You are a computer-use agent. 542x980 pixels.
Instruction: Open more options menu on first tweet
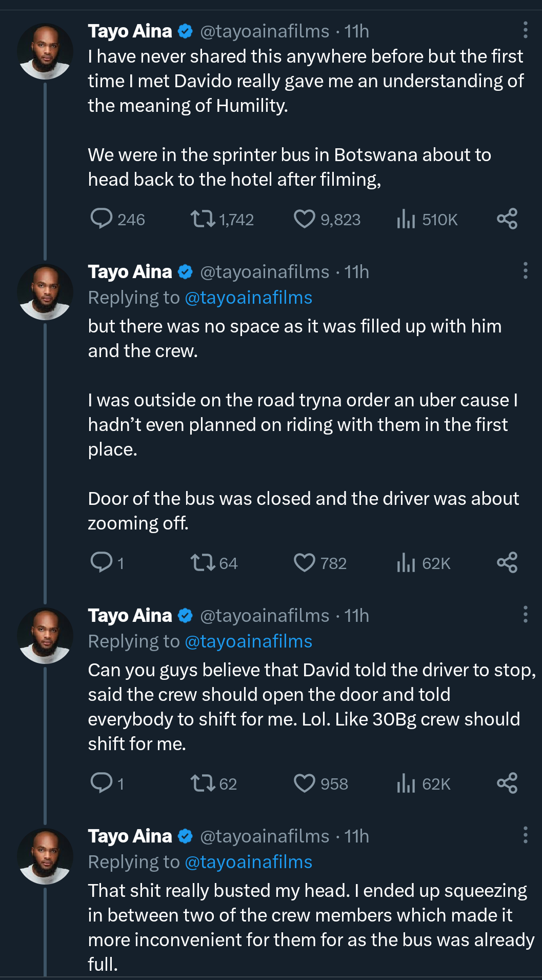525,30
